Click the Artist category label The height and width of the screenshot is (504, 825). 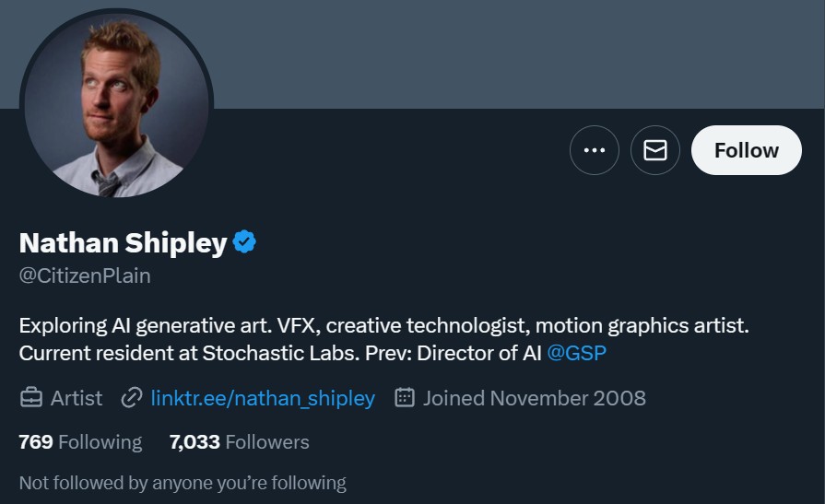click(x=77, y=398)
